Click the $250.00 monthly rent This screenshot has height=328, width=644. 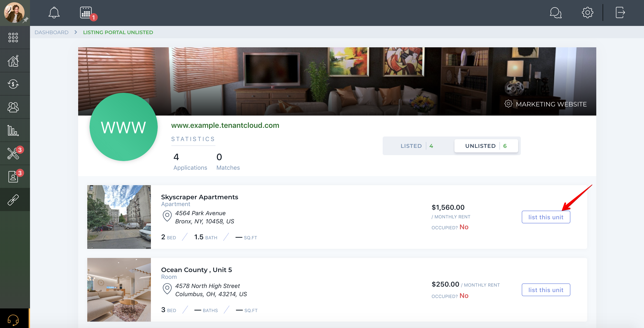click(x=445, y=284)
